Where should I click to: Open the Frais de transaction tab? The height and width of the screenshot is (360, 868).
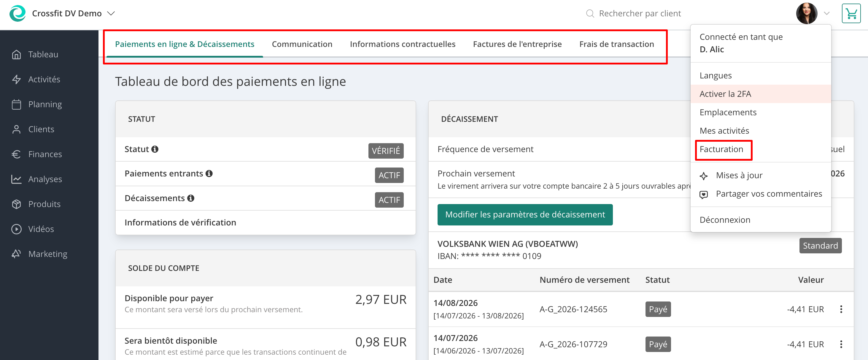pyautogui.click(x=616, y=44)
